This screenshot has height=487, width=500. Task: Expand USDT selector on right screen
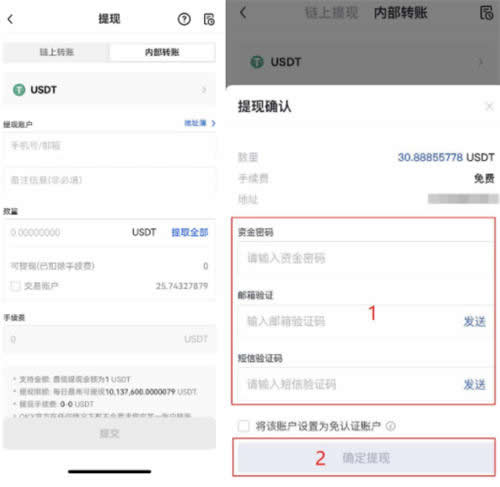click(481, 62)
